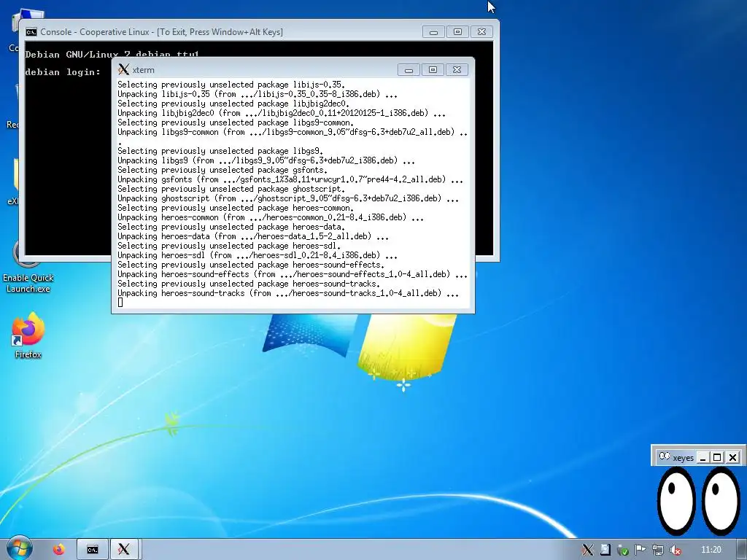Click line 'Selecting previously unselected package libgs9-common.'
Viewport: 747px width, 560px height.
pyautogui.click(x=236, y=122)
